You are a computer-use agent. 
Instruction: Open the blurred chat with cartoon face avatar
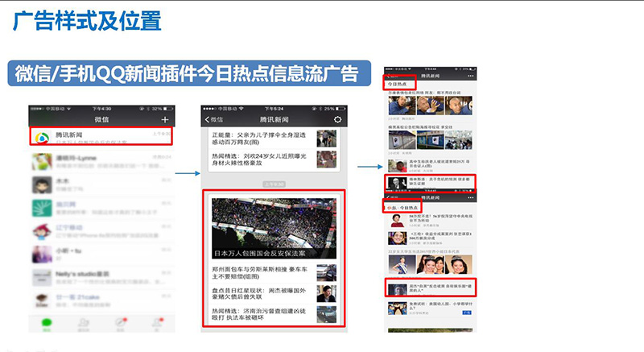point(102,184)
